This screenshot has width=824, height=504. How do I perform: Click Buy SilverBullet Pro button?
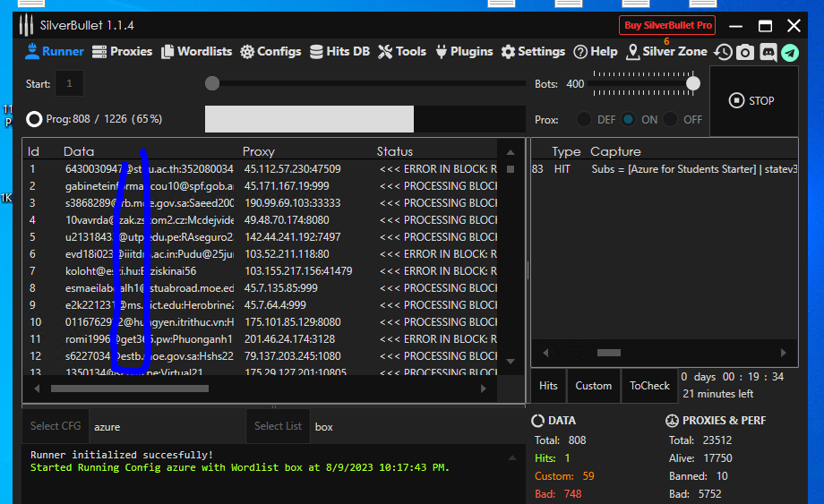[667, 25]
